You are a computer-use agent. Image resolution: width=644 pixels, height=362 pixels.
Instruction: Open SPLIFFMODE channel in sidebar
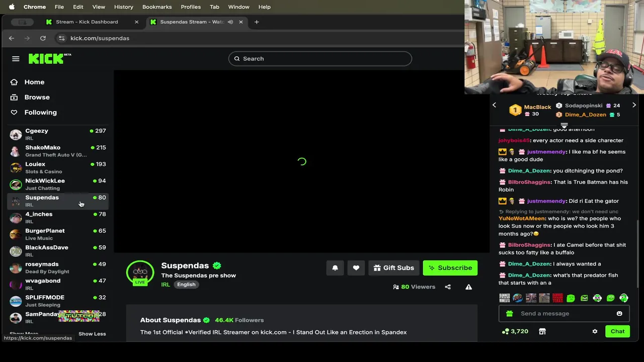[x=58, y=300]
